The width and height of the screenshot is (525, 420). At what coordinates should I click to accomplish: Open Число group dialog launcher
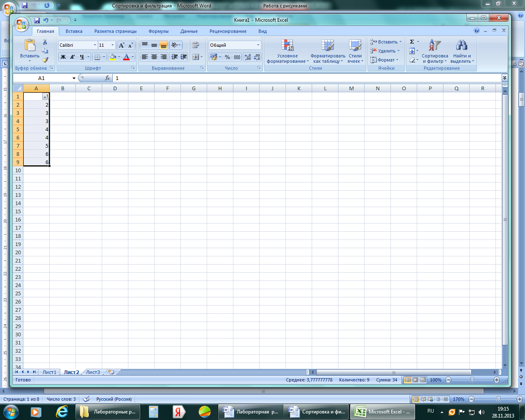pyautogui.click(x=259, y=68)
